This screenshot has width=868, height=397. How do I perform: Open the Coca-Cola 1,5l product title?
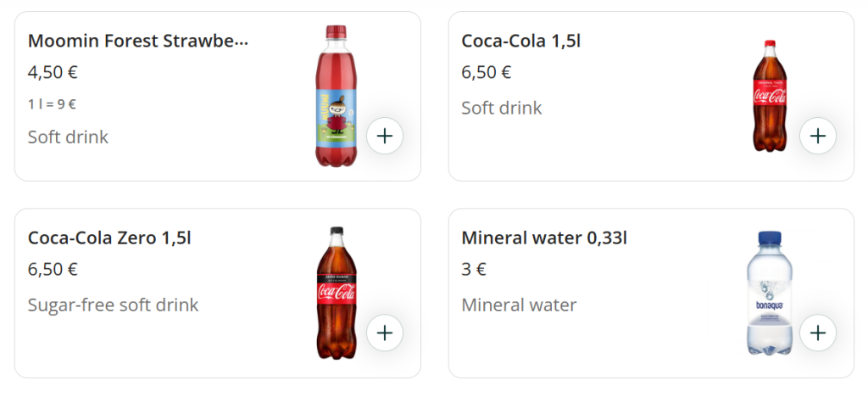(x=520, y=41)
